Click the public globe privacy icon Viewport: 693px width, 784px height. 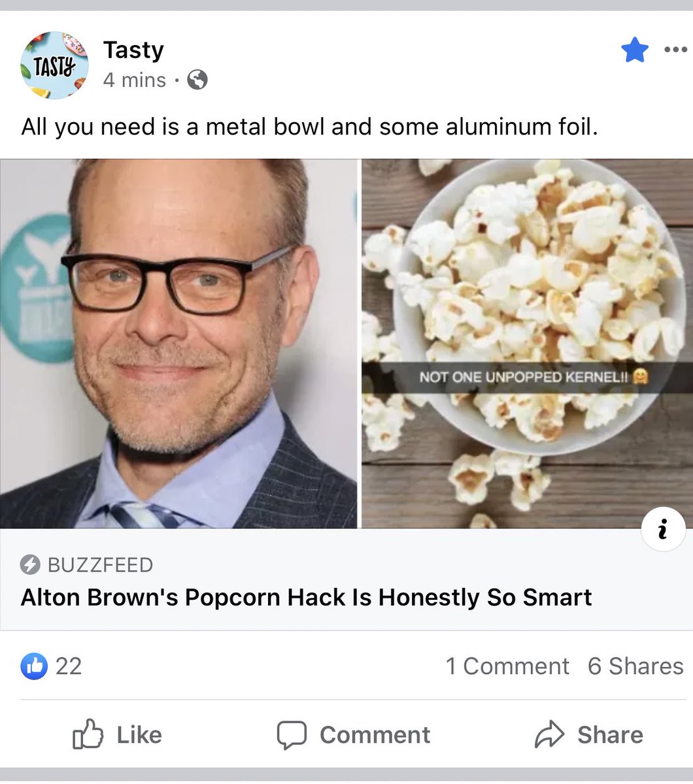197,80
